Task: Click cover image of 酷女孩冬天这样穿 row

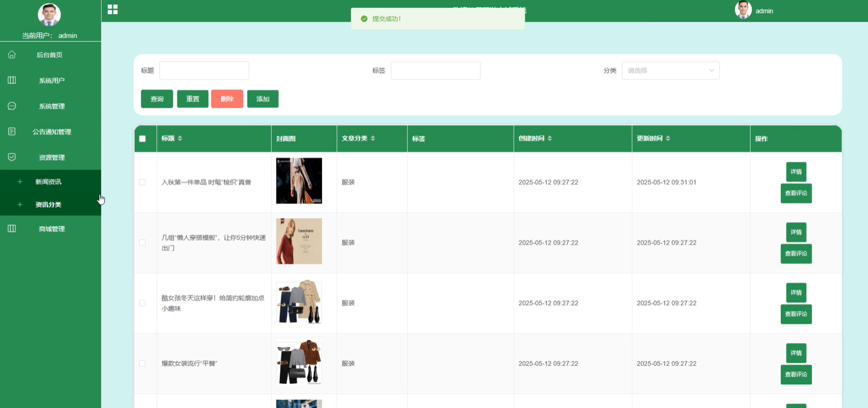Action: (299, 302)
